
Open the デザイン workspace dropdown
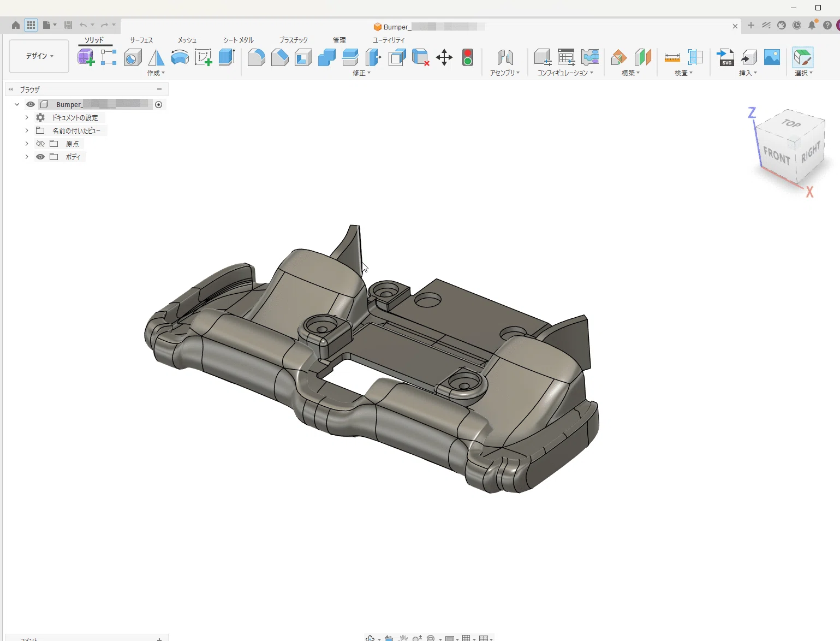[x=39, y=56]
